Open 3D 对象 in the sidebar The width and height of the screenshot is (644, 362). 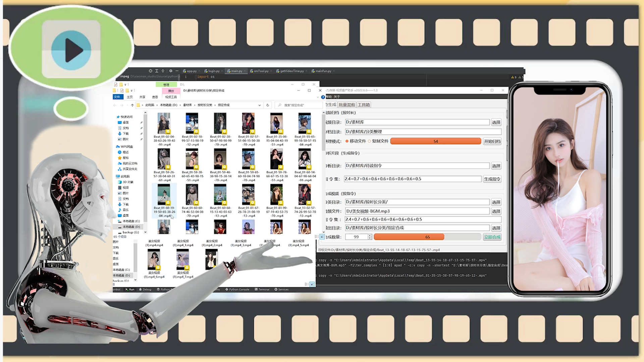click(125, 182)
